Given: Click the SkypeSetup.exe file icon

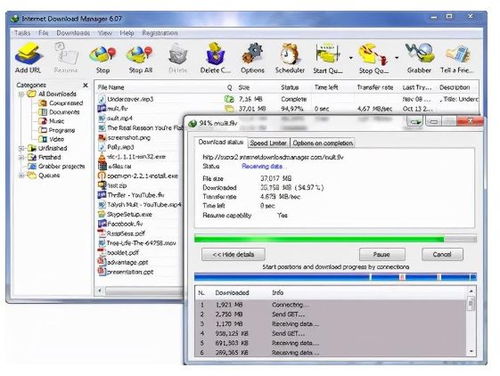Looking at the screenshot, I should pos(101,214).
